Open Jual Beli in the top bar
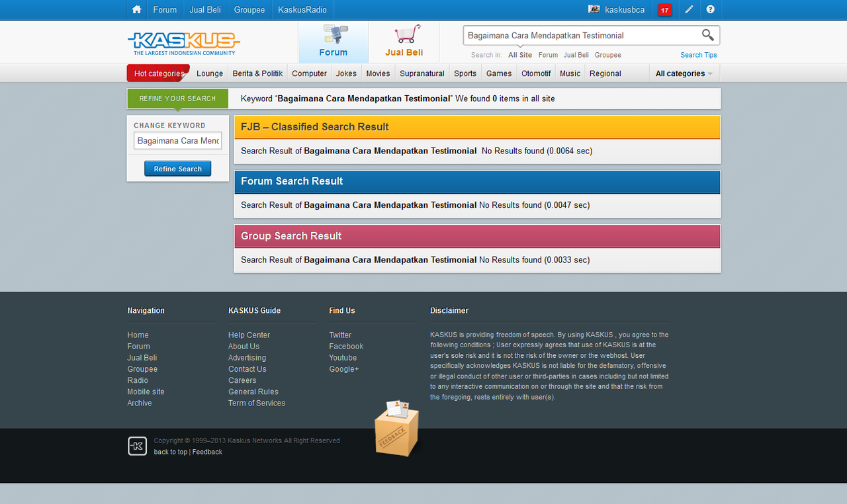This screenshot has width=847, height=504. click(x=205, y=10)
